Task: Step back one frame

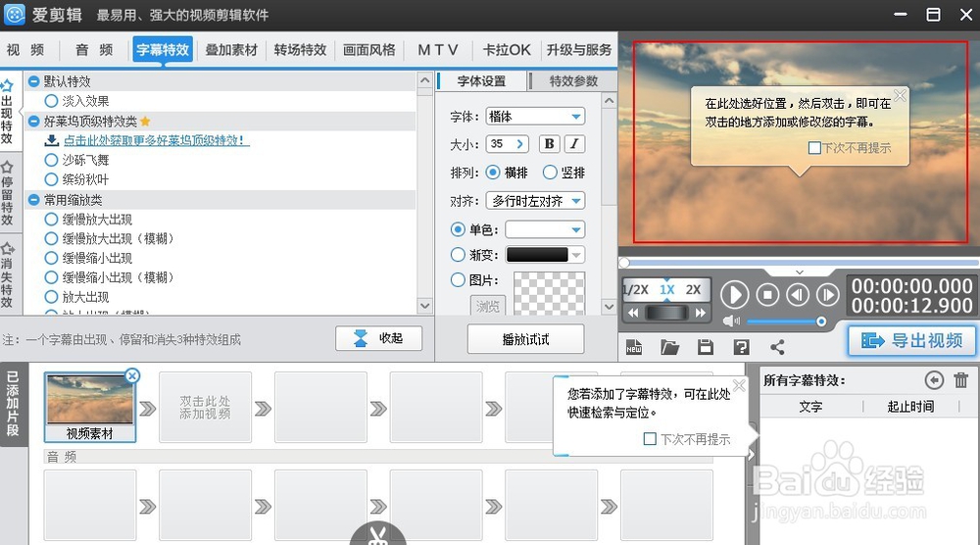Action: [x=798, y=294]
